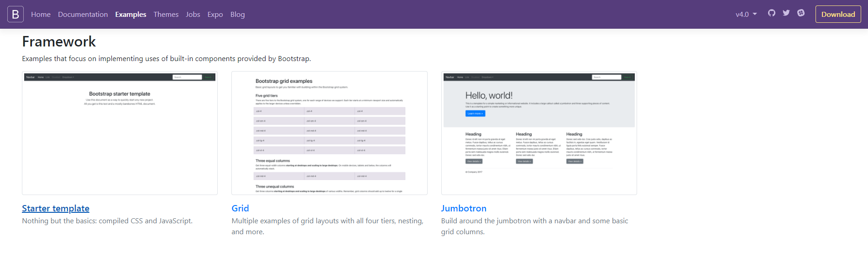
Task: Open the Starter template link
Action: 56,208
